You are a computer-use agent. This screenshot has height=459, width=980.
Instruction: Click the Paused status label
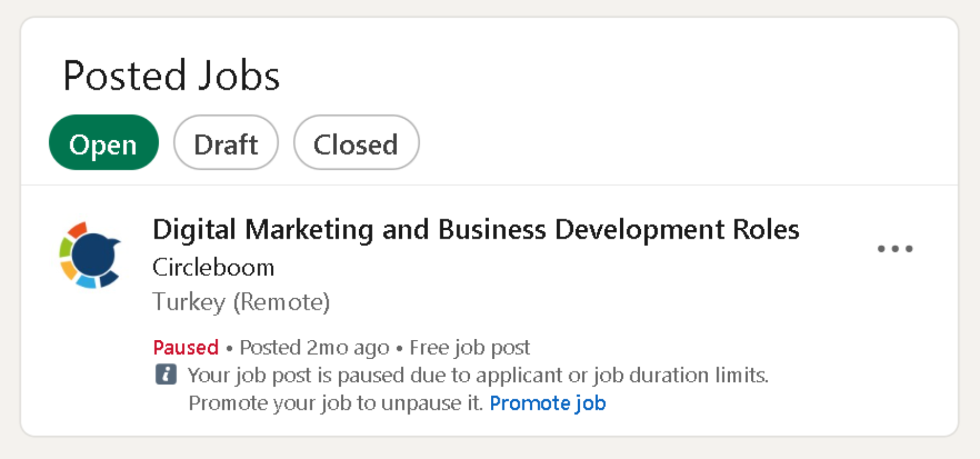[x=185, y=347]
